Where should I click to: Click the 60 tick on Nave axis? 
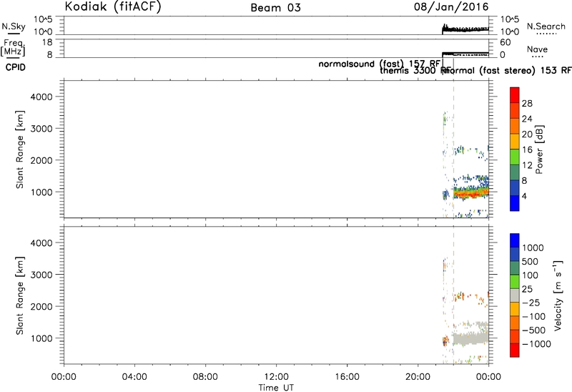[506, 42]
